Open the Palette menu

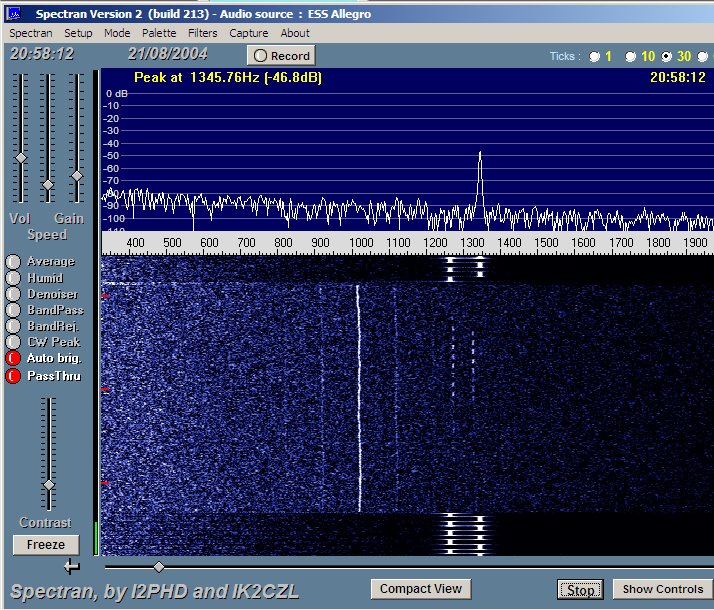click(159, 33)
